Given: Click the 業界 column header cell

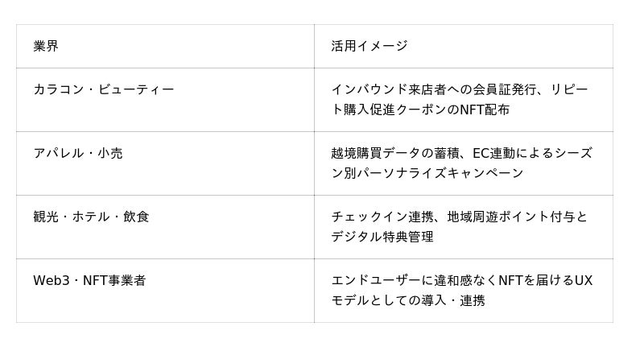Looking at the screenshot, I should coord(46,46).
